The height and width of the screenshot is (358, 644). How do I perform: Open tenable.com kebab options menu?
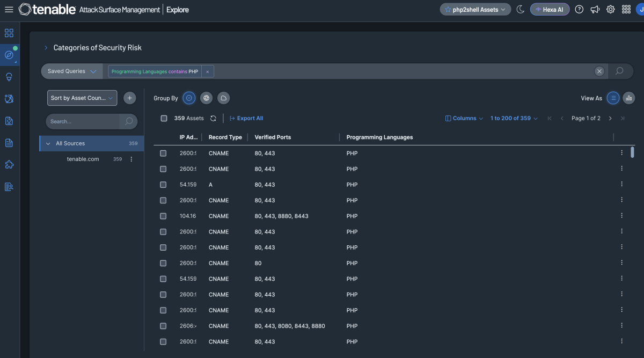coord(131,159)
